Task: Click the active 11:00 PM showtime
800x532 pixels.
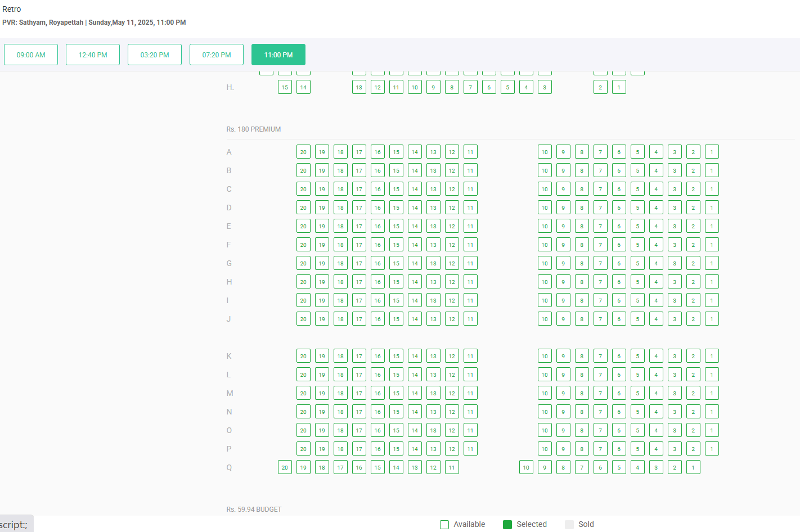Action: 278,55
